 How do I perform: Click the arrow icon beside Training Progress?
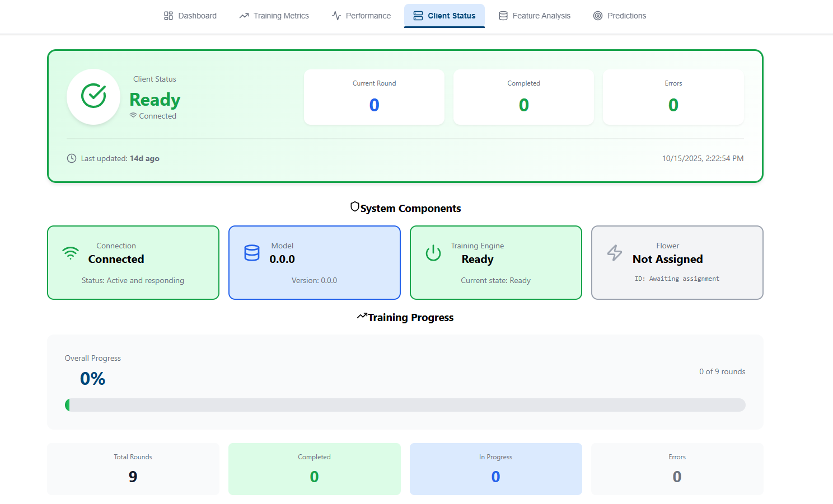362,317
